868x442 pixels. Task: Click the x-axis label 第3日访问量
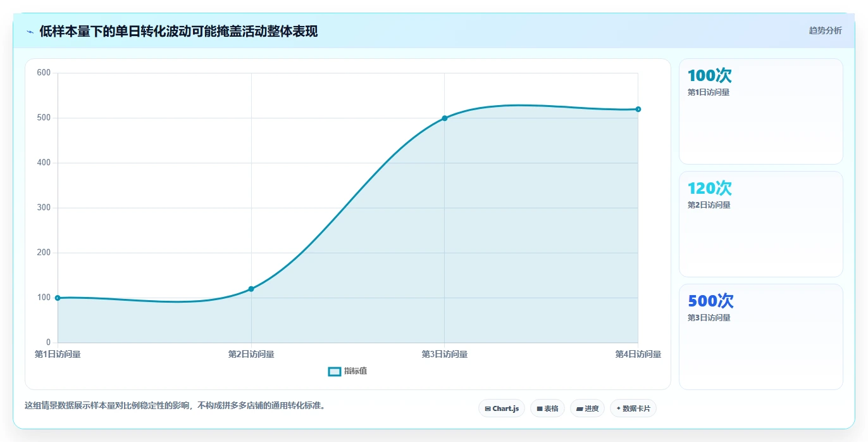point(445,355)
